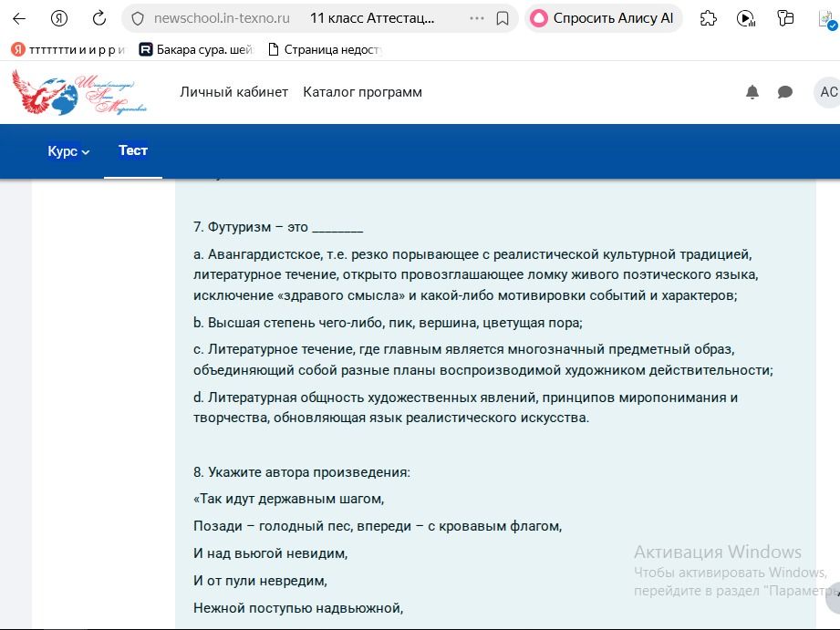Click the address bar URL newschool.in-texno.ru
Viewport: 840px width, 630px height.
[222, 18]
